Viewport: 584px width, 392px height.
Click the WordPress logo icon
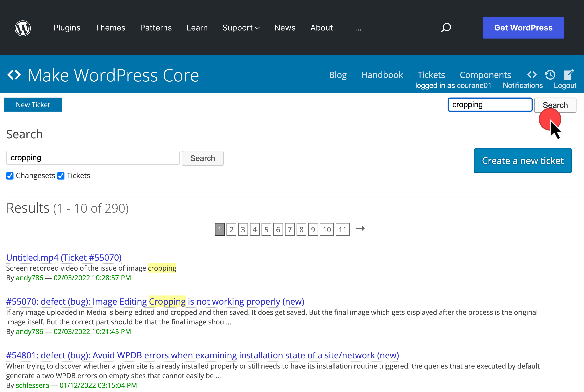point(23,28)
